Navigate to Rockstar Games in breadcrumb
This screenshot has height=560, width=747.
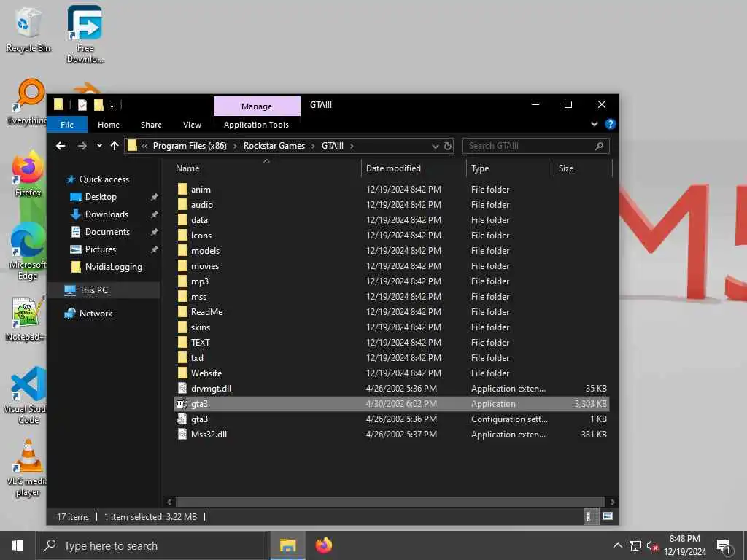(x=274, y=146)
